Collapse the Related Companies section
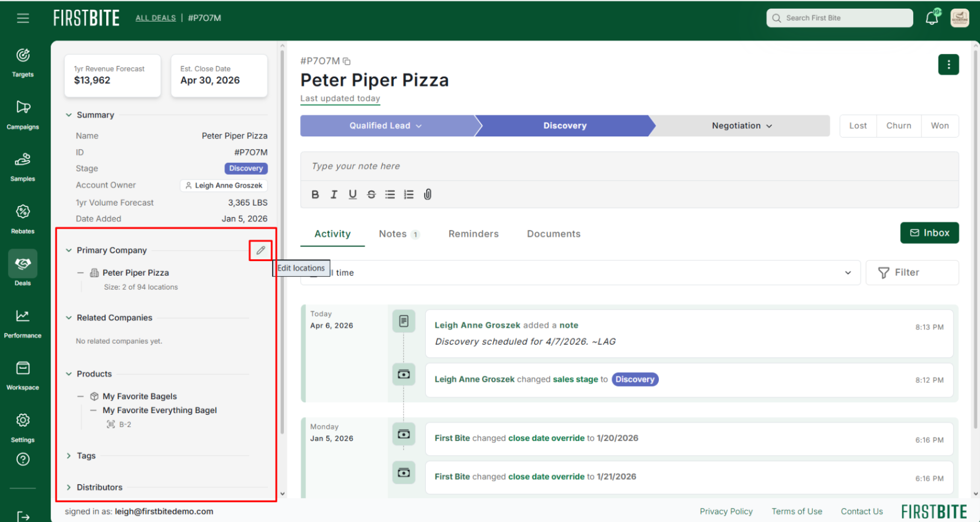This screenshot has height=522, width=980. [69, 318]
